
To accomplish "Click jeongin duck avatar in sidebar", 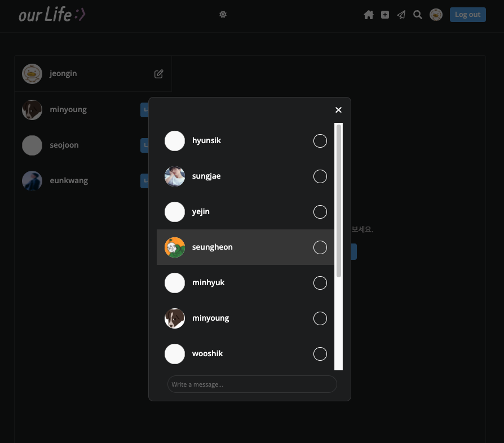I will point(32,74).
